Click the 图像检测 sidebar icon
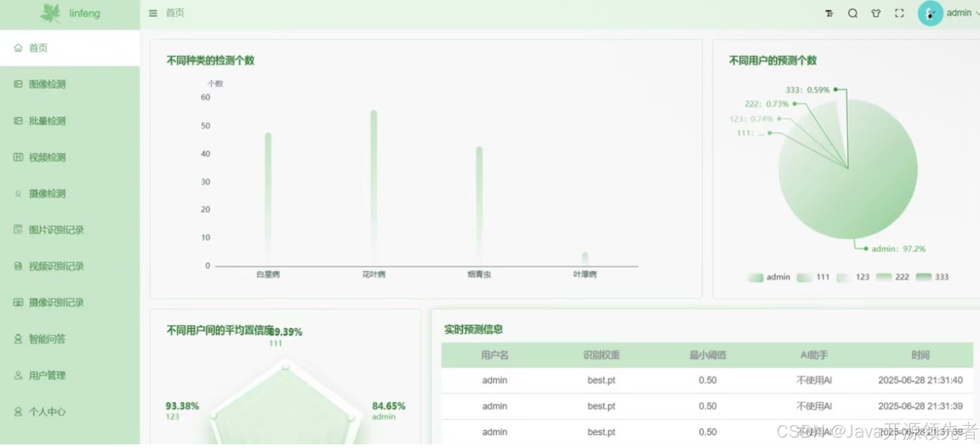The height and width of the screenshot is (448, 980). pyautogui.click(x=18, y=84)
